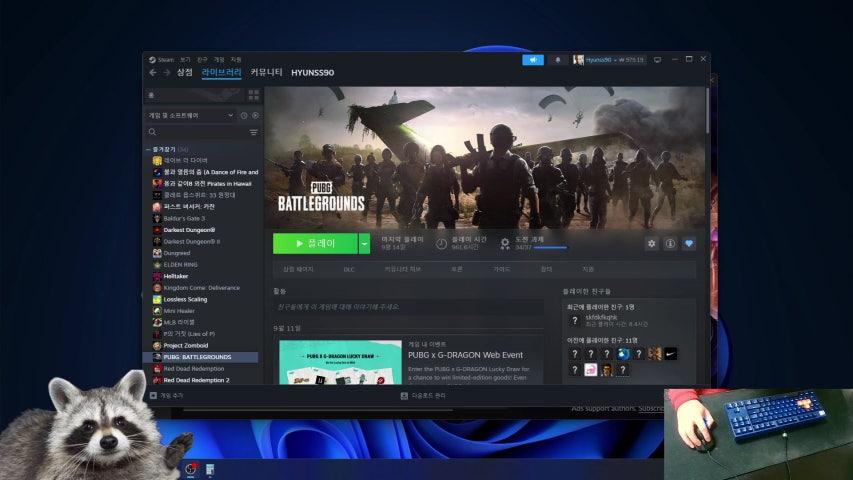This screenshot has width=853, height=480.
Task: Click the ready-to-play filter icon
Action: pos(255,115)
